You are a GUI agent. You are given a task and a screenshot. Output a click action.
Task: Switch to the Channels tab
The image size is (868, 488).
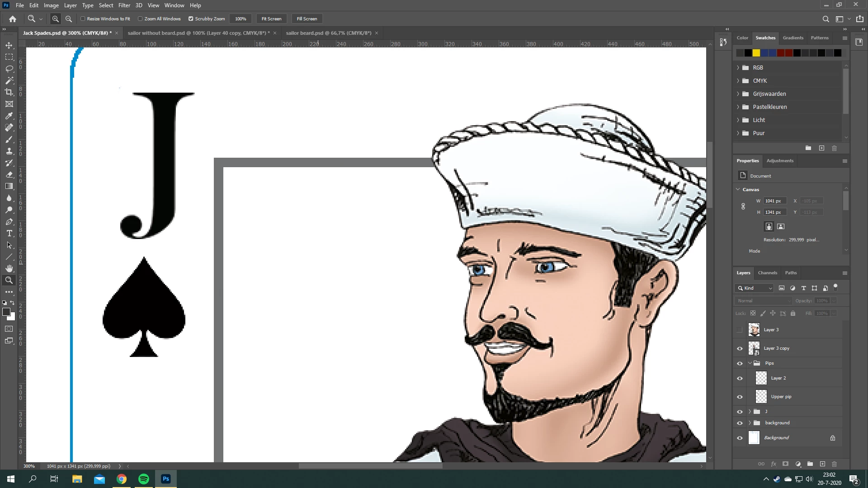click(x=767, y=272)
